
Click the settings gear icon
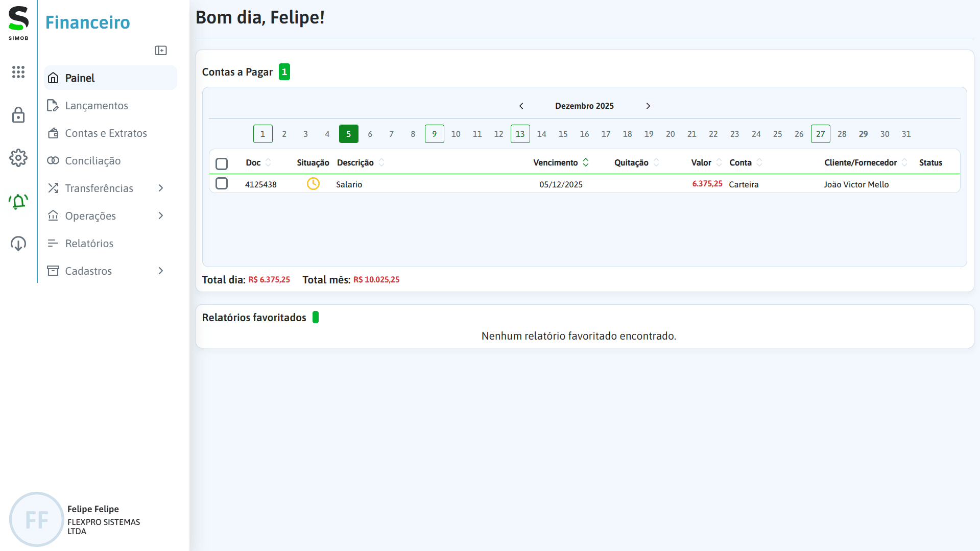coord(18,158)
